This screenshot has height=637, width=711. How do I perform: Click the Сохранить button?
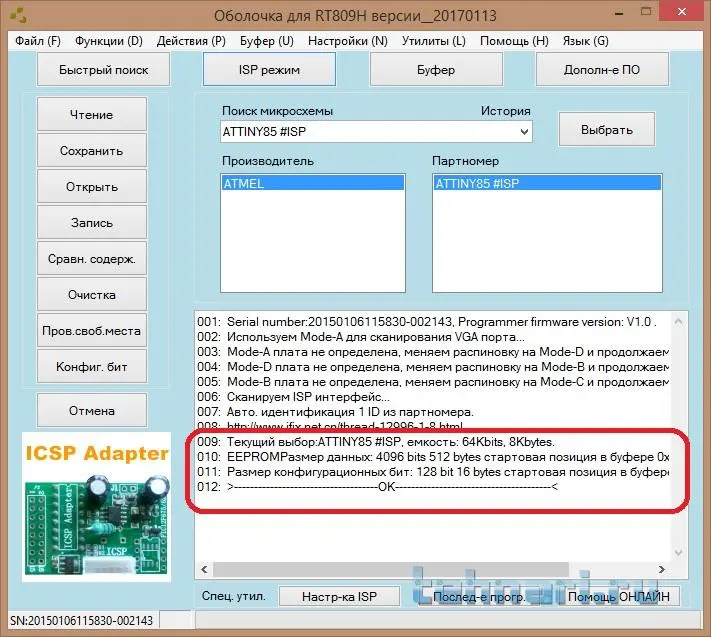[x=92, y=151]
